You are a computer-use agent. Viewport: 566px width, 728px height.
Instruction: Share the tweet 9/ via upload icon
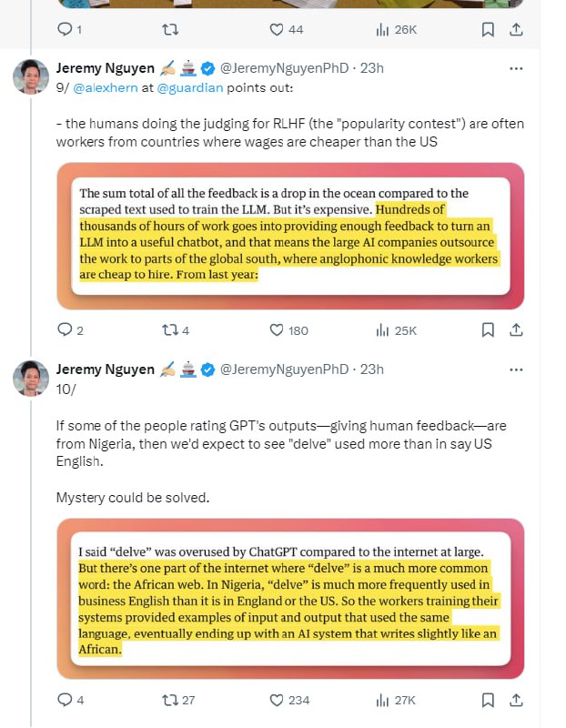(x=516, y=330)
